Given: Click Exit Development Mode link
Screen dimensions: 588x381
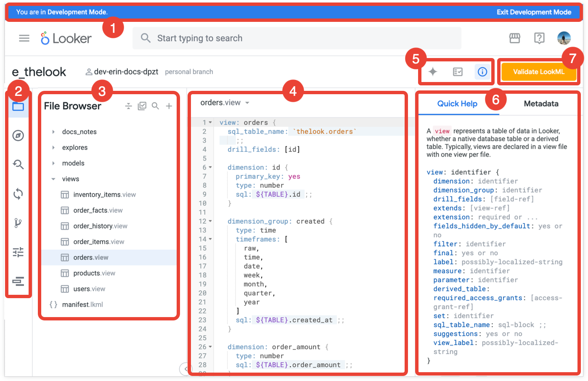Looking at the screenshot, I should [534, 12].
